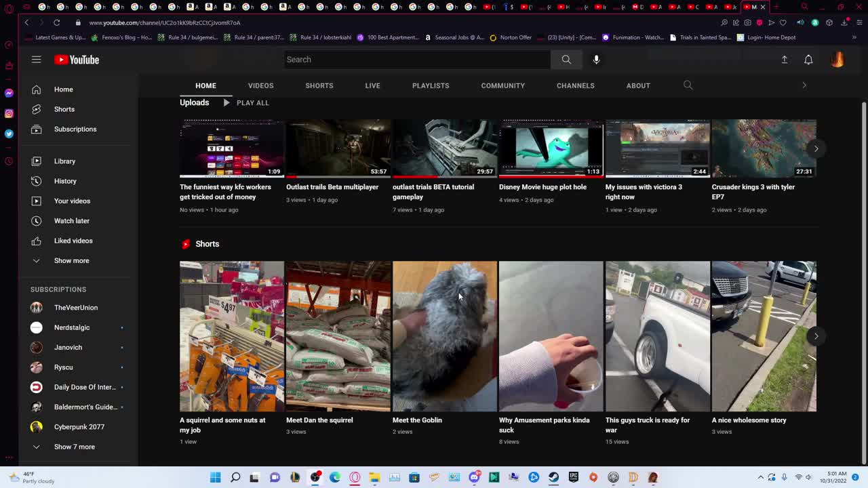Open the Windows taskbar search icon
868x488 pixels.
(x=235, y=477)
